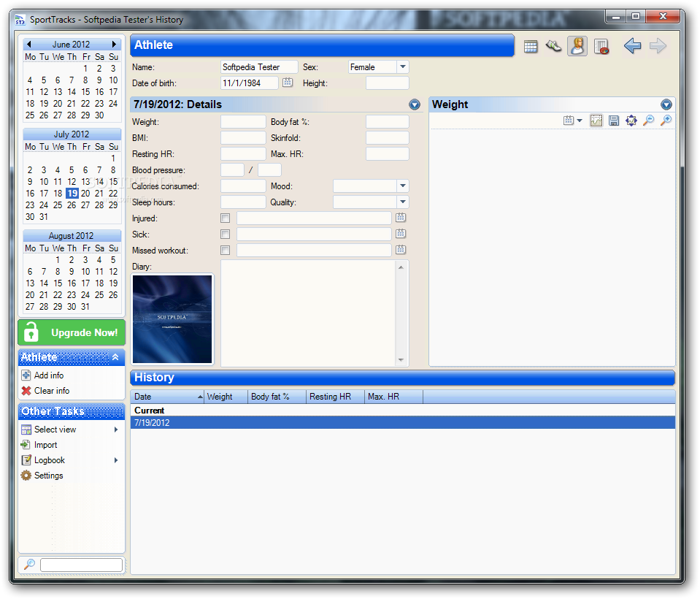Click the search magnifier icon at bottom left

pyautogui.click(x=29, y=564)
